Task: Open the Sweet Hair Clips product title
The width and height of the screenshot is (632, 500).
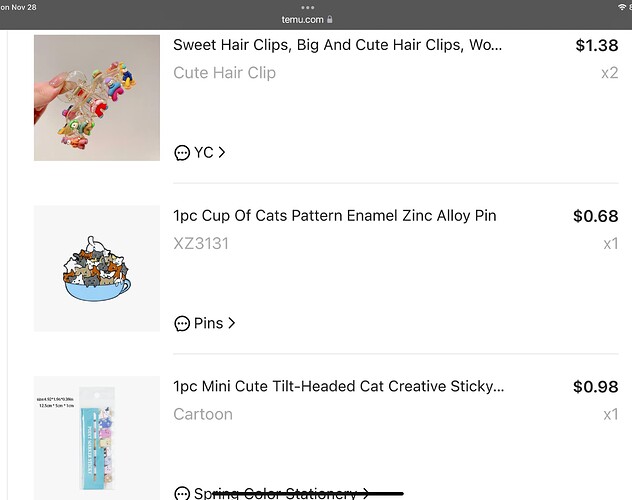Action: [x=337, y=45]
